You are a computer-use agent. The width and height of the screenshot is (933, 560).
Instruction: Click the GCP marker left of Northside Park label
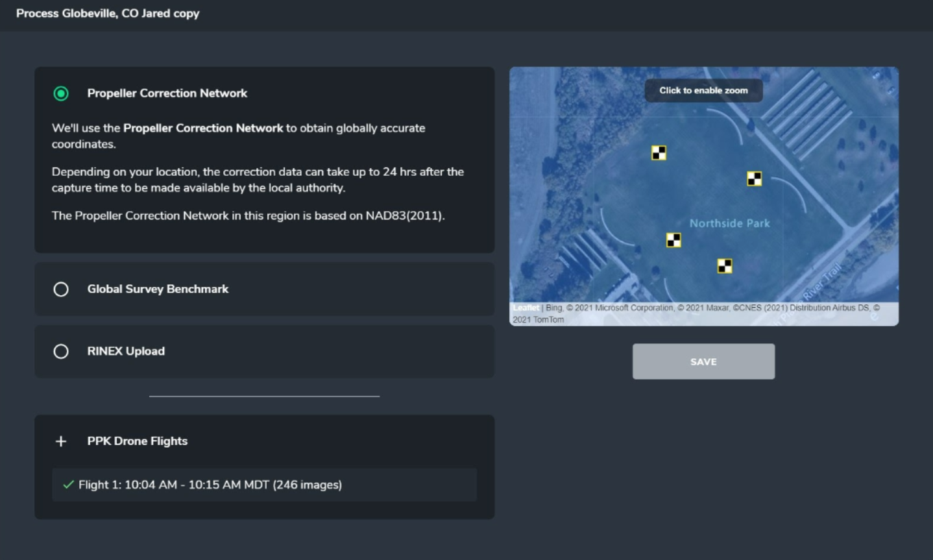click(x=673, y=239)
